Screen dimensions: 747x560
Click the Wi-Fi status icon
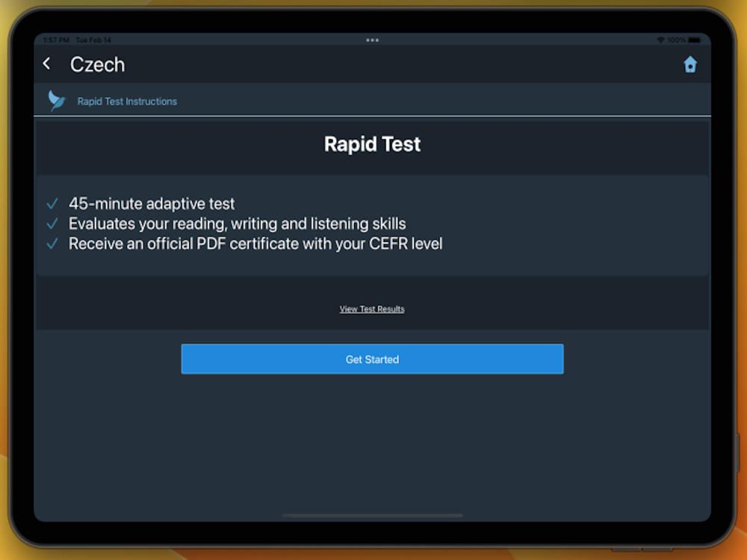click(x=660, y=40)
